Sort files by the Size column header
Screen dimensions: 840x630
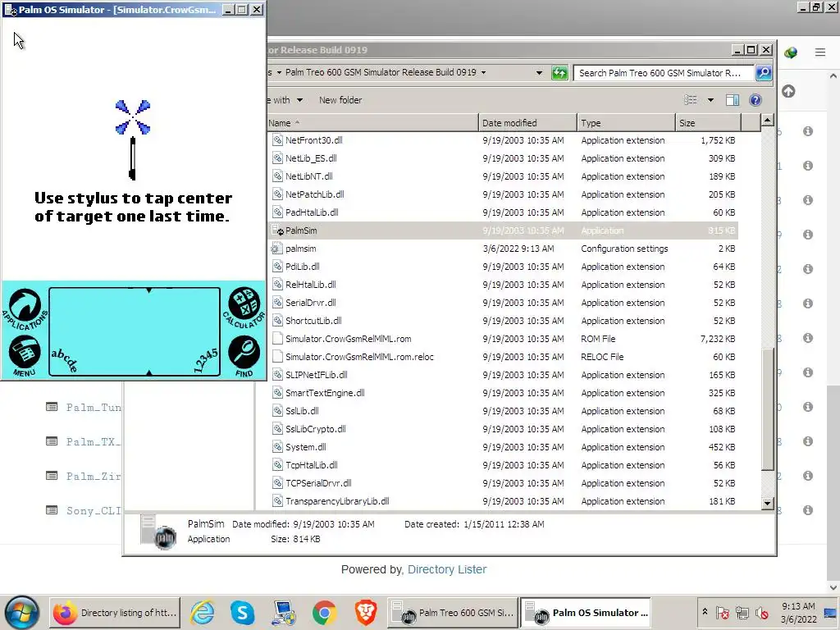tap(708, 123)
